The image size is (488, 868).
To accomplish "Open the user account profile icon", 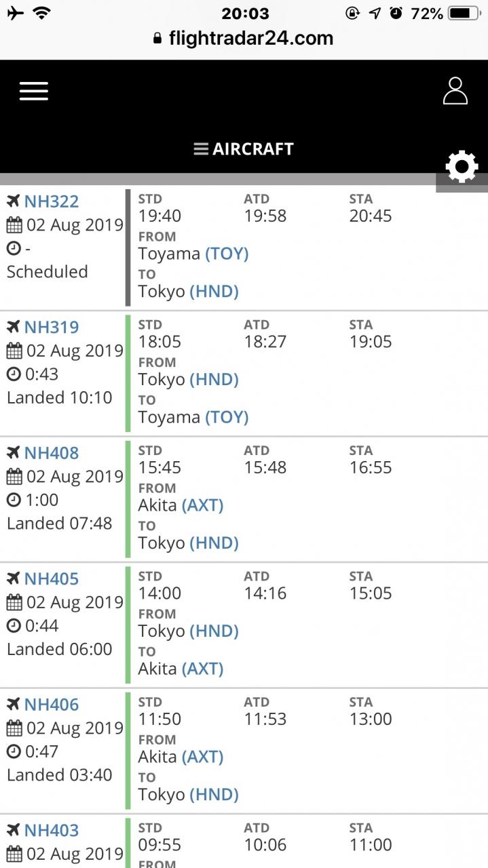I will pos(455,91).
